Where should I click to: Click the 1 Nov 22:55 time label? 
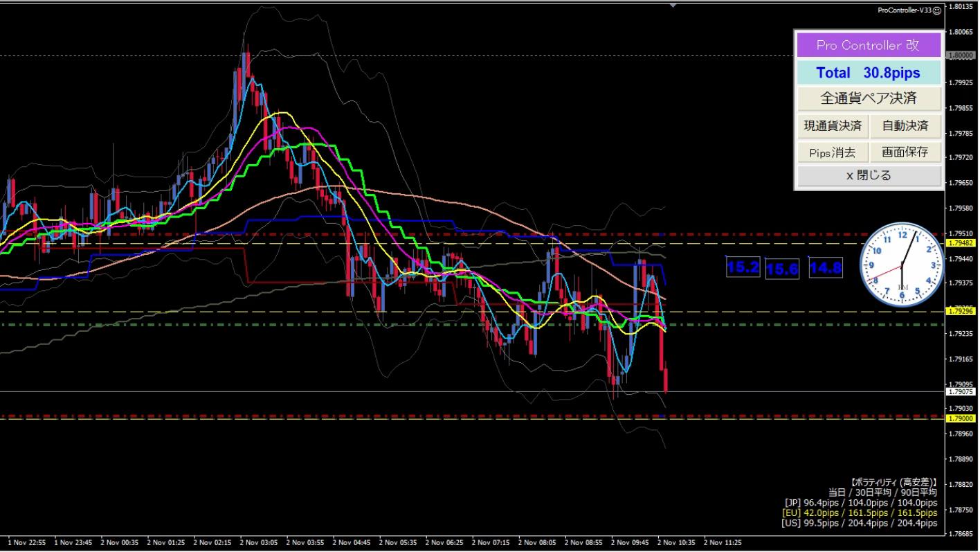tap(26, 543)
